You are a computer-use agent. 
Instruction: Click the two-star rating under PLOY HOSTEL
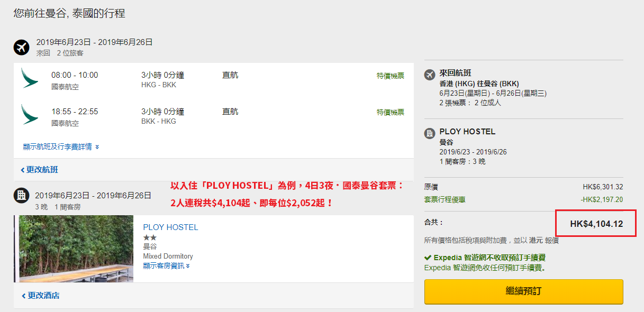click(150, 237)
